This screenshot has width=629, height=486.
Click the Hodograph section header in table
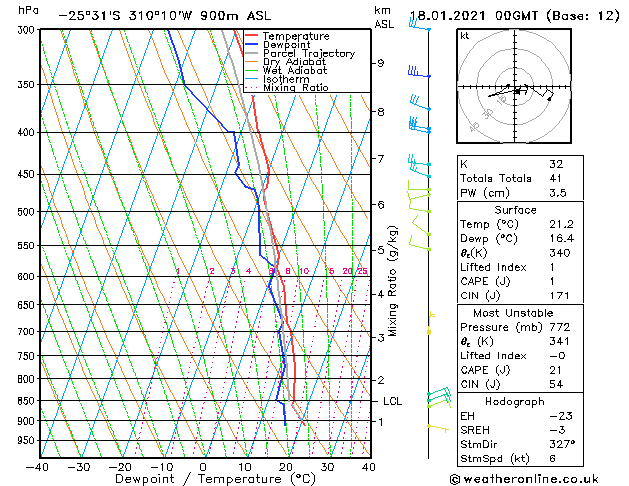[513, 400]
